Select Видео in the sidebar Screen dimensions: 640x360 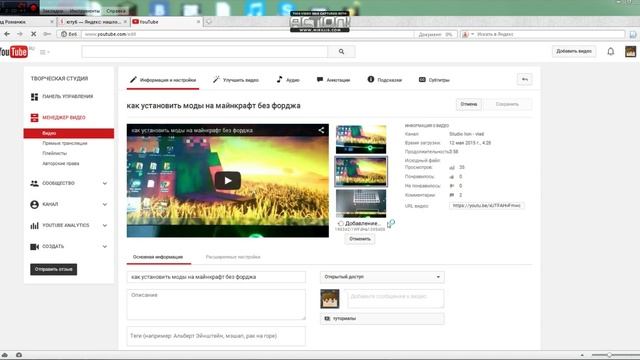point(69,133)
